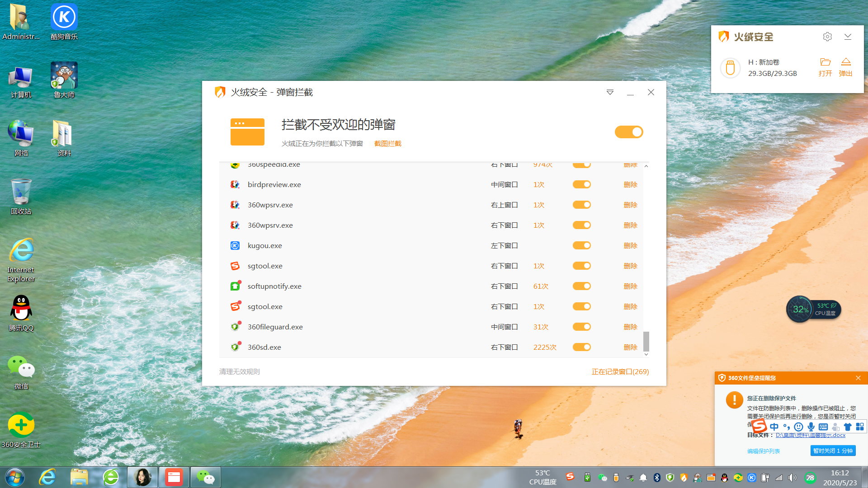
Task: Delete the 360fileguard.exe rule
Action: (630, 327)
